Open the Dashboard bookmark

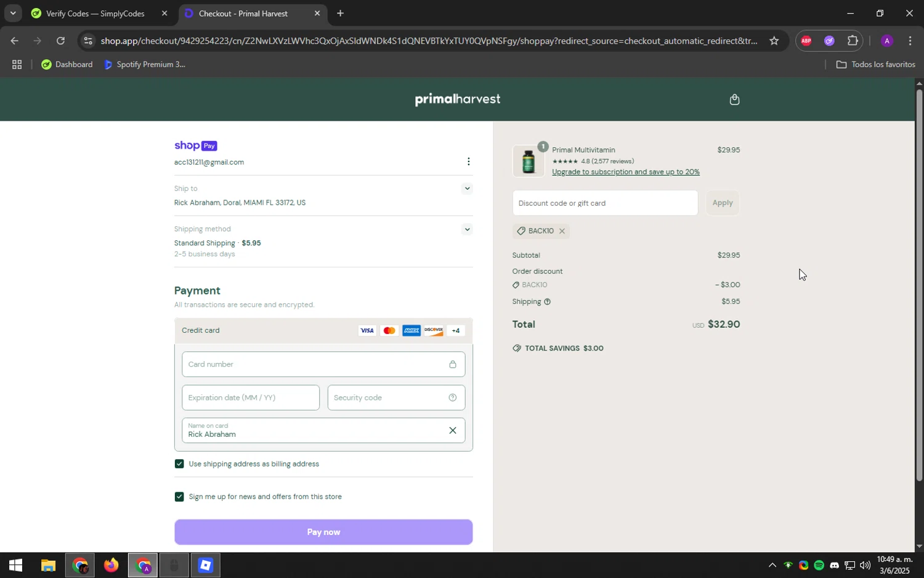tap(67, 65)
